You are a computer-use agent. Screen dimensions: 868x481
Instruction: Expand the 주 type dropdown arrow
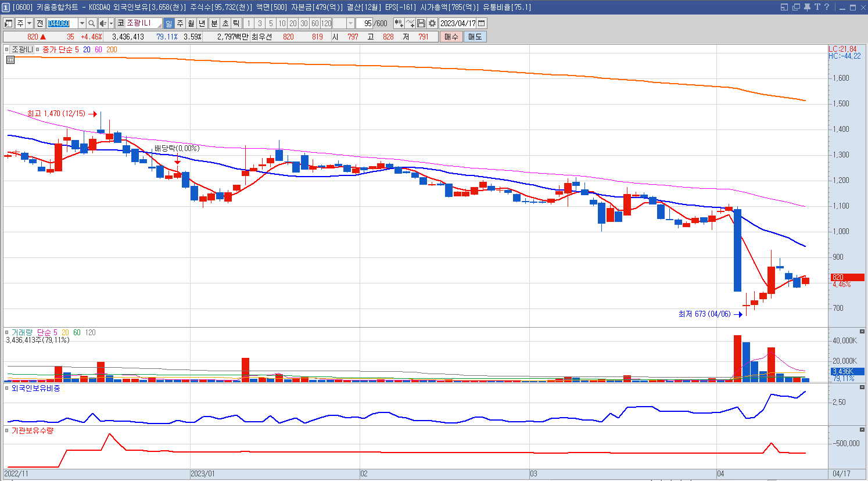[30, 23]
